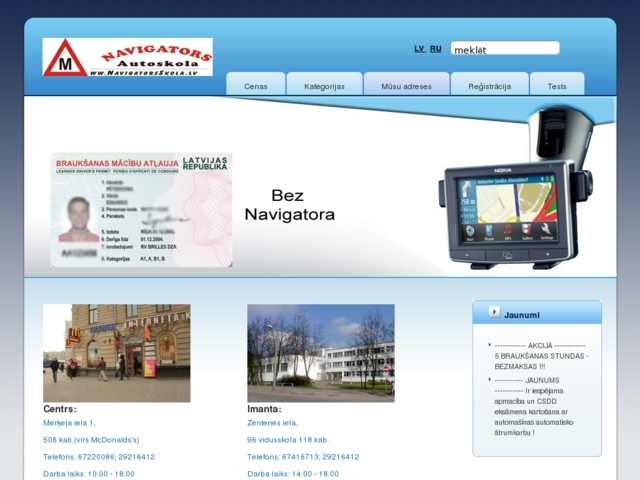Screen dimensions: 640x480
Task: Click the Imanta school photo
Action: coord(321,353)
